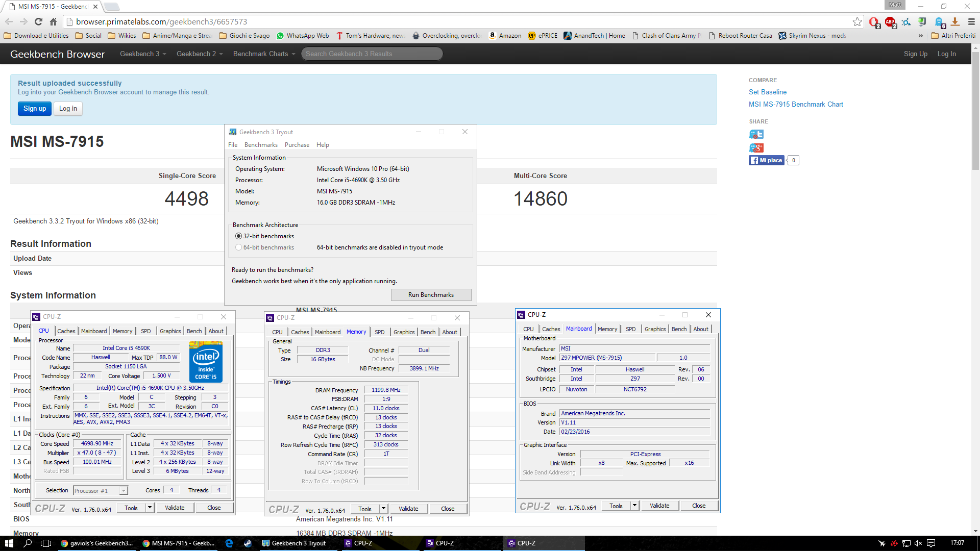Open About tab in Memory CPU-Z window
The image size is (980, 551).
(x=450, y=332)
